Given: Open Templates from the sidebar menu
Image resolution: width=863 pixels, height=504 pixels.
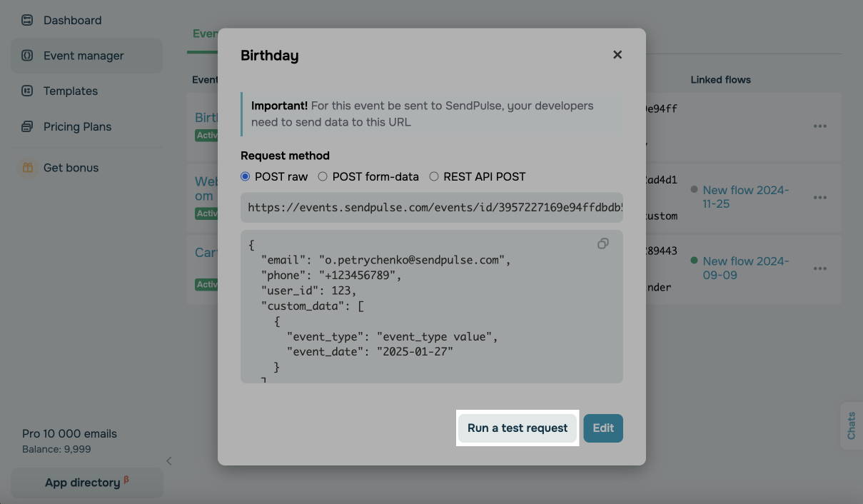Looking at the screenshot, I should pyautogui.click(x=70, y=91).
